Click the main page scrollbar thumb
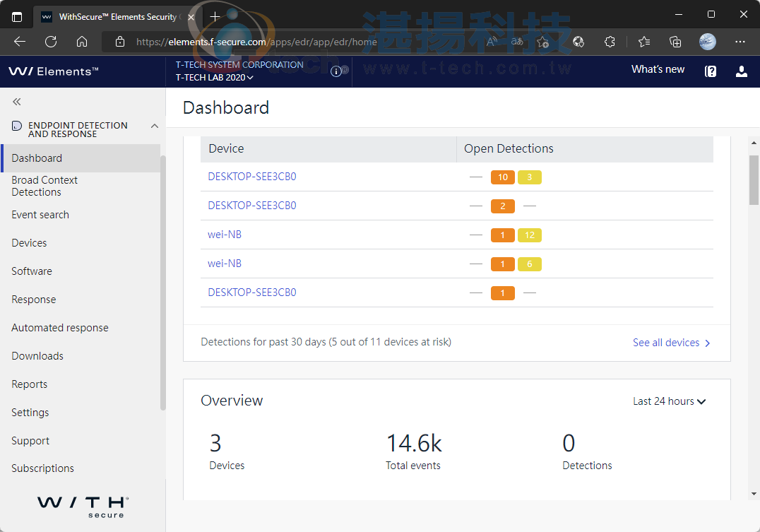The height and width of the screenshot is (532, 760). click(x=754, y=180)
